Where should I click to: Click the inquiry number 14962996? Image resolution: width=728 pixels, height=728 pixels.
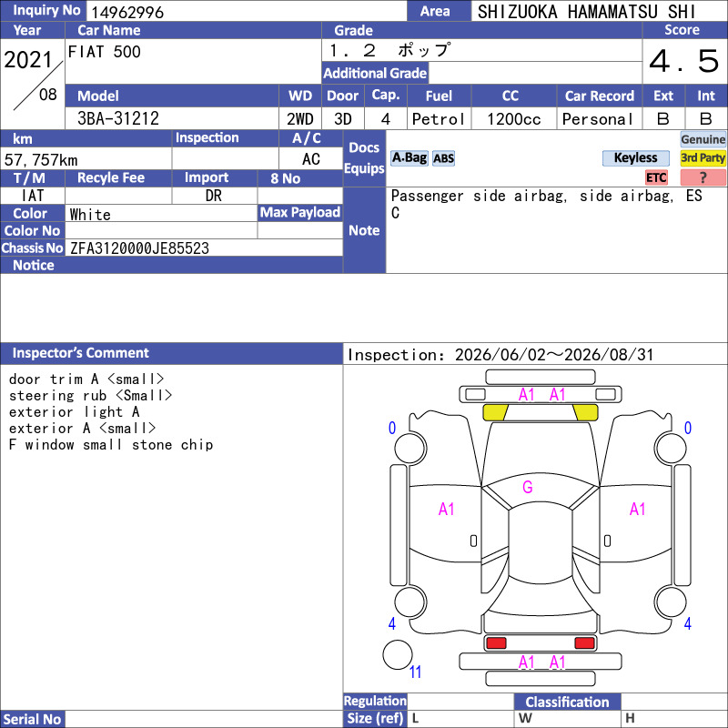(x=127, y=12)
